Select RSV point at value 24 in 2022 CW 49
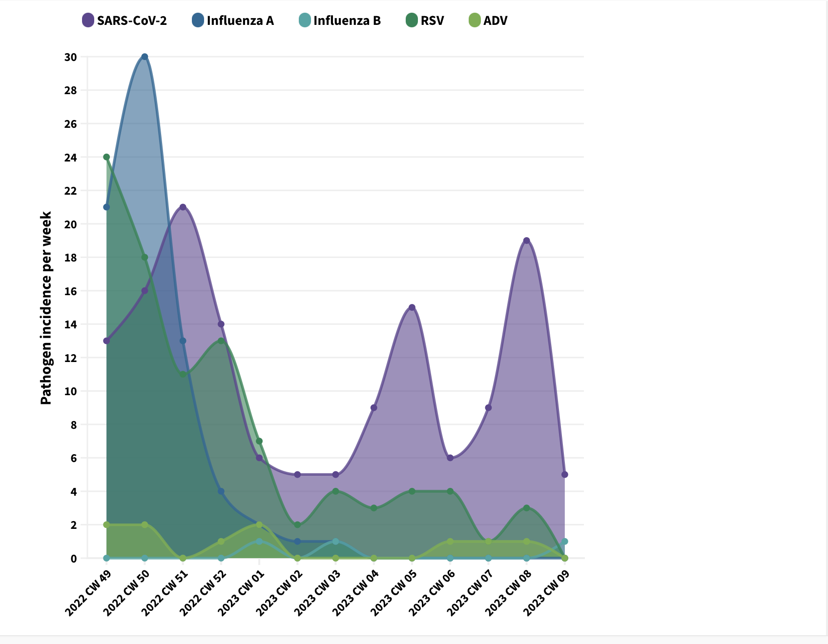The image size is (828, 644). click(x=106, y=157)
